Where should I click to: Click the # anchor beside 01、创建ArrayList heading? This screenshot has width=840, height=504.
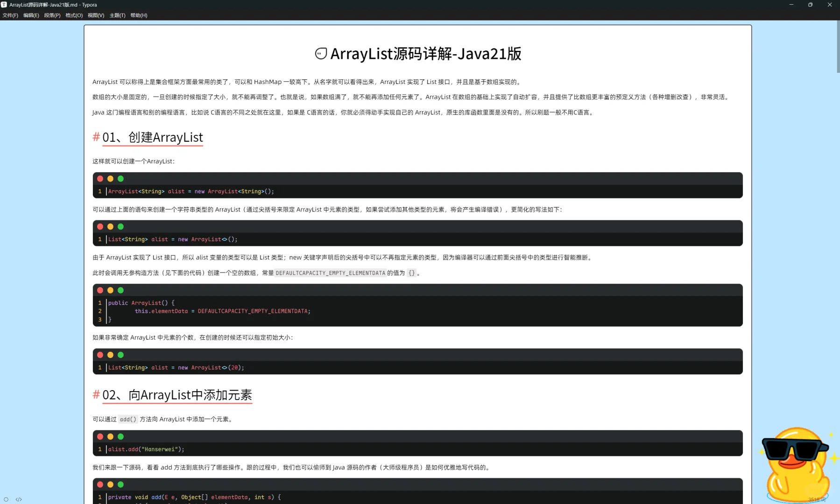tap(96, 137)
